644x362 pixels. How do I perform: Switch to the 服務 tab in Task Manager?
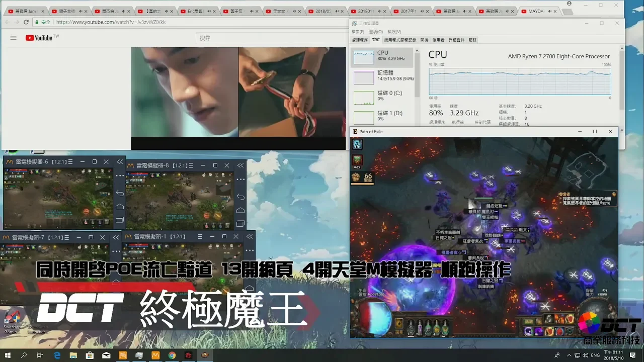click(472, 40)
